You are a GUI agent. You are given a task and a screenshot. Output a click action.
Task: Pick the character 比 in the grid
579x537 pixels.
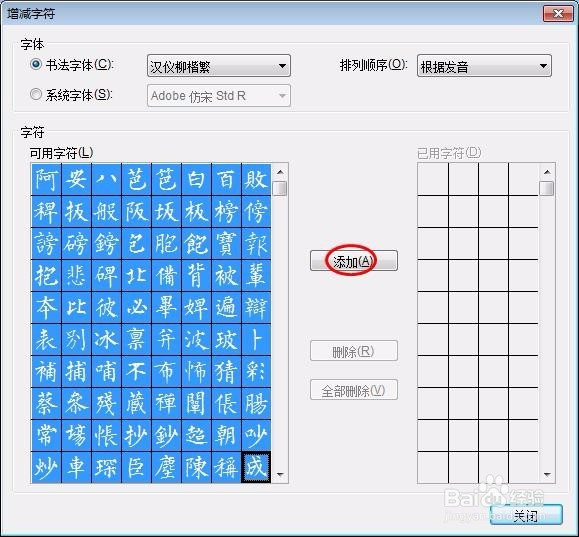pyautogui.click(x=76, y=307)
